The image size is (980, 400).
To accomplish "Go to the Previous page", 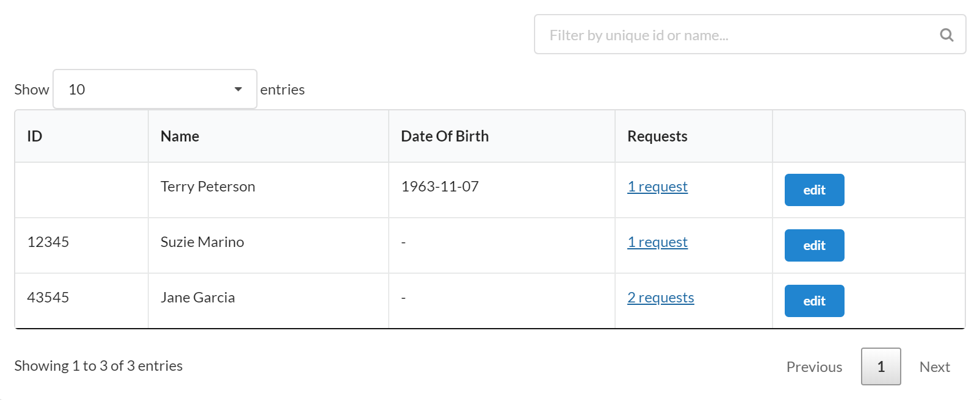I will coord(814,367).
